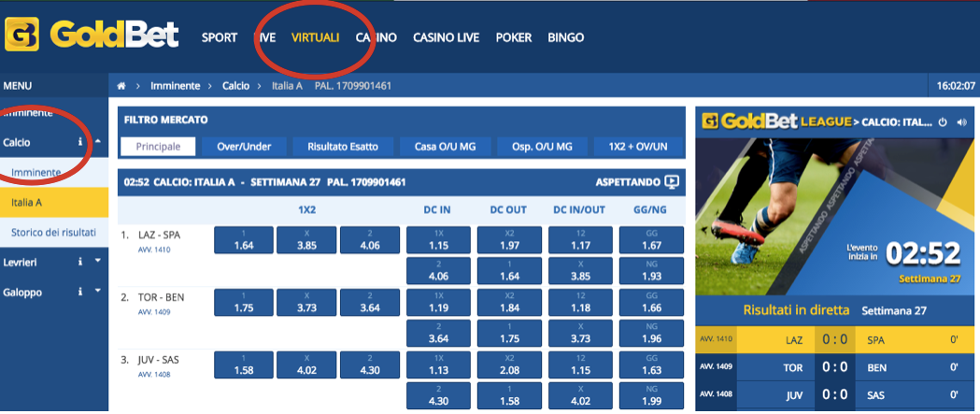Screen dimensions: 980x414
Task: Select LAZ - SPA DC IN/OUT 12 at 1.17
Action: coord(581,240)
